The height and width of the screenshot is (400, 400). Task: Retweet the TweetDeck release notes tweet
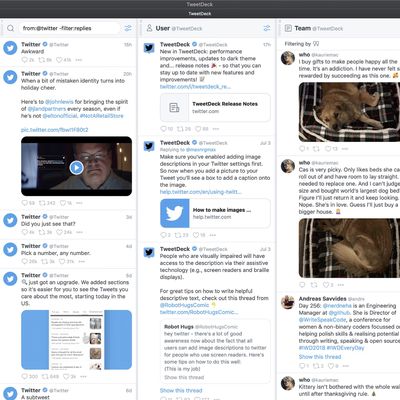[x=180, y=129]
